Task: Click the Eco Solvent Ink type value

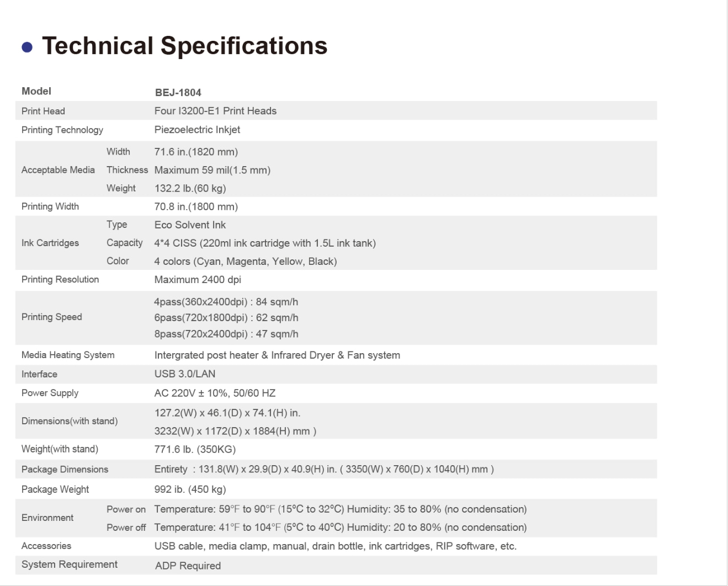Action: coord(190,225)
